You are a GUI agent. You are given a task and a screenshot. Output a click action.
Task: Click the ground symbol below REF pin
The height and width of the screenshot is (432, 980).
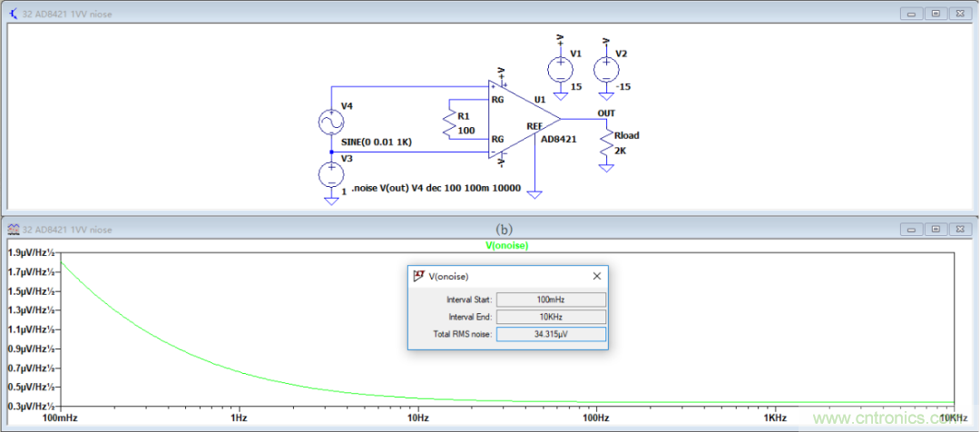[536, 194]
